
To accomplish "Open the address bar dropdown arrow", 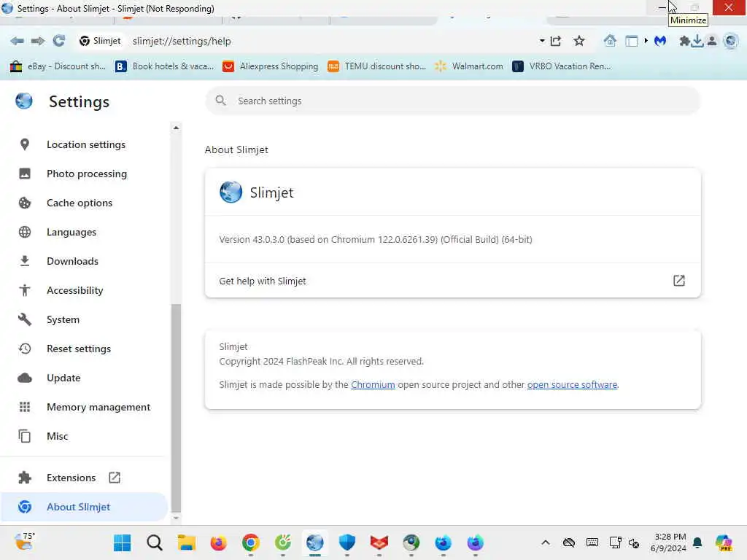I will pos(542,41).
